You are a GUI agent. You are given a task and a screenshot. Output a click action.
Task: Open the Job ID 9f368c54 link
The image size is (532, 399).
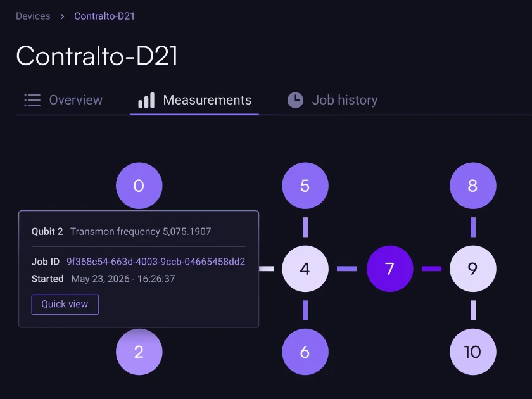tap(156, 262)
